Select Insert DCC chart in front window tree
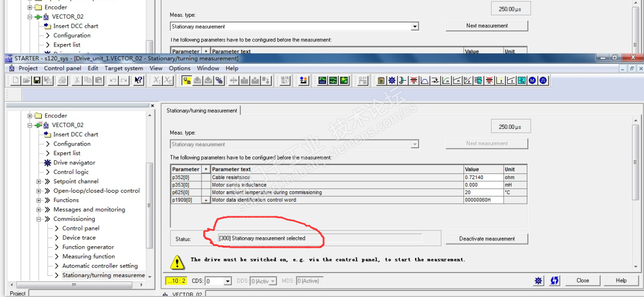Screen dimensions: 644x297 click(x=75, y=135)
